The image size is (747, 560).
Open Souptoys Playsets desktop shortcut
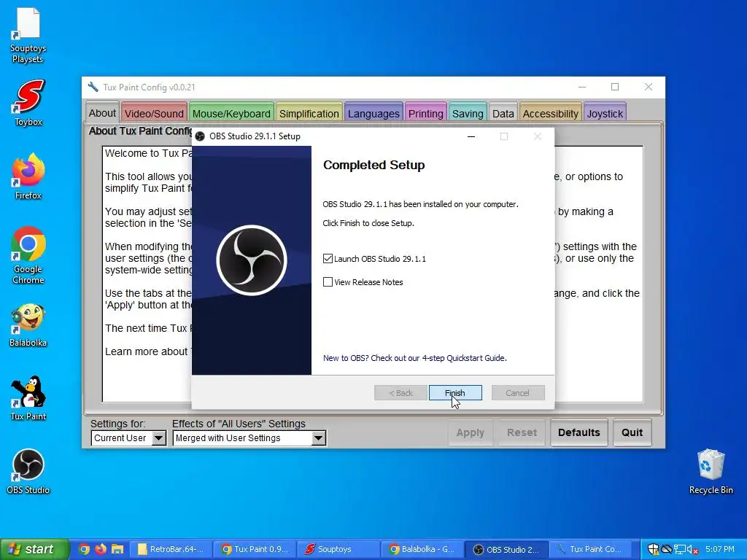click(28, 36)
